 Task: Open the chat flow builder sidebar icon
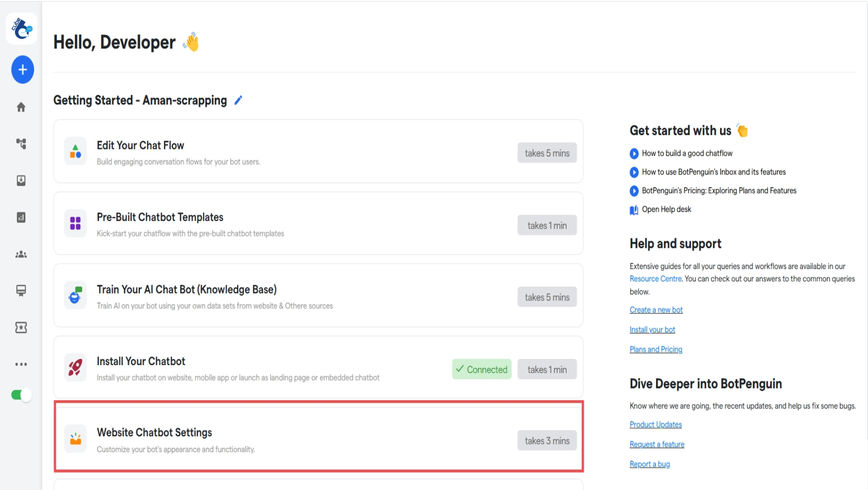click(x=21, y=144)
